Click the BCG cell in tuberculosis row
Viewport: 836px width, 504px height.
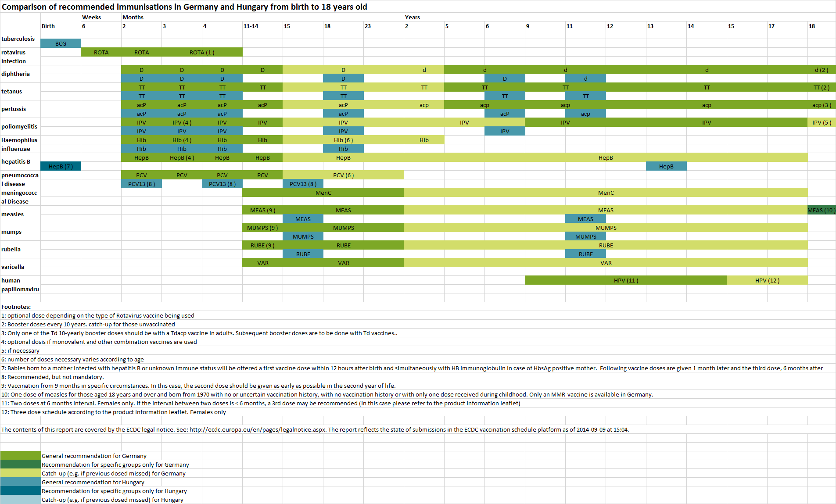(x=61, y=43)
